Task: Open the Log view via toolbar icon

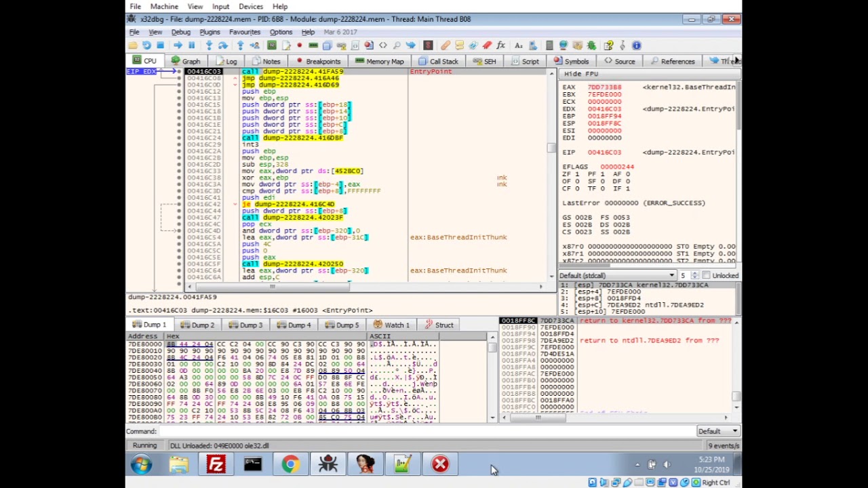Action: [285, 45]
